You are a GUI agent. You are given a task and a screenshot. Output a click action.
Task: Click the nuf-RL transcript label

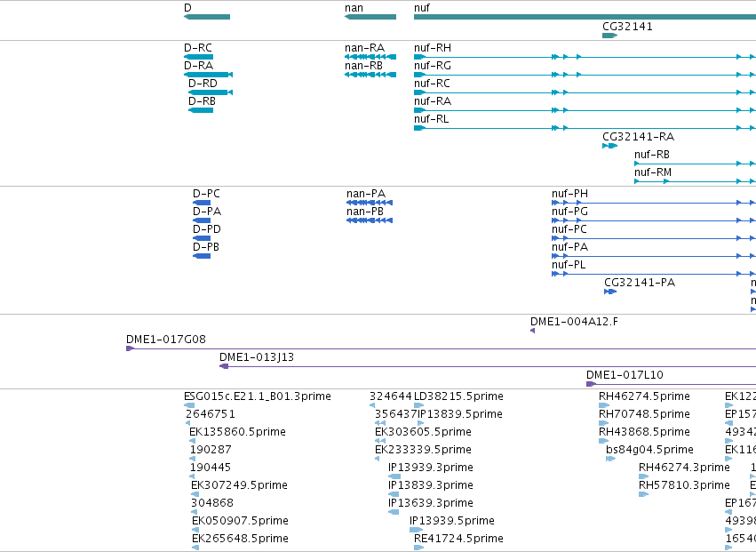[x=431, y=119]
